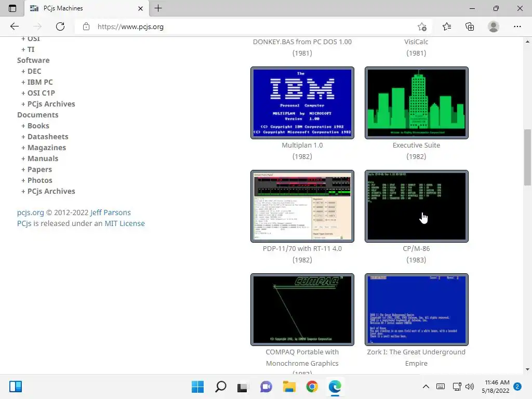Click the page vertical scrollbar thumb
Screen dimensions: 532x399
[527, 157]
